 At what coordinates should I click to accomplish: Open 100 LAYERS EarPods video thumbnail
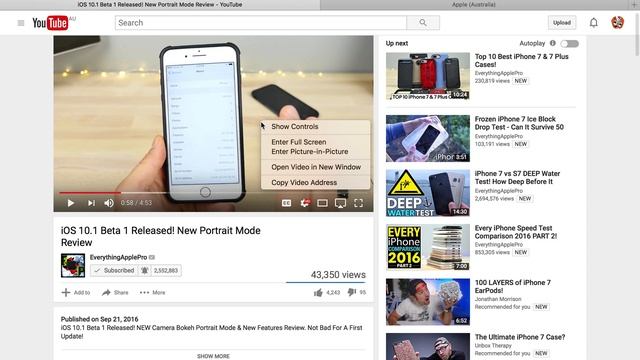(428, 302)
